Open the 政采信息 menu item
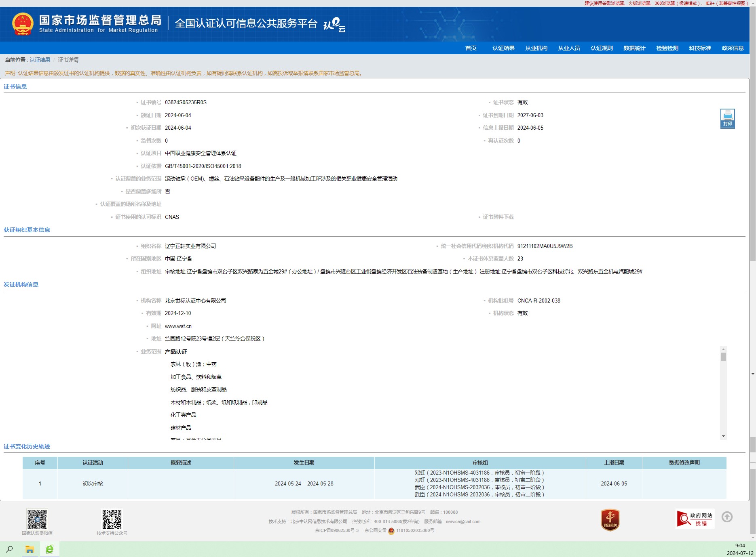 (x=733, y=48)
